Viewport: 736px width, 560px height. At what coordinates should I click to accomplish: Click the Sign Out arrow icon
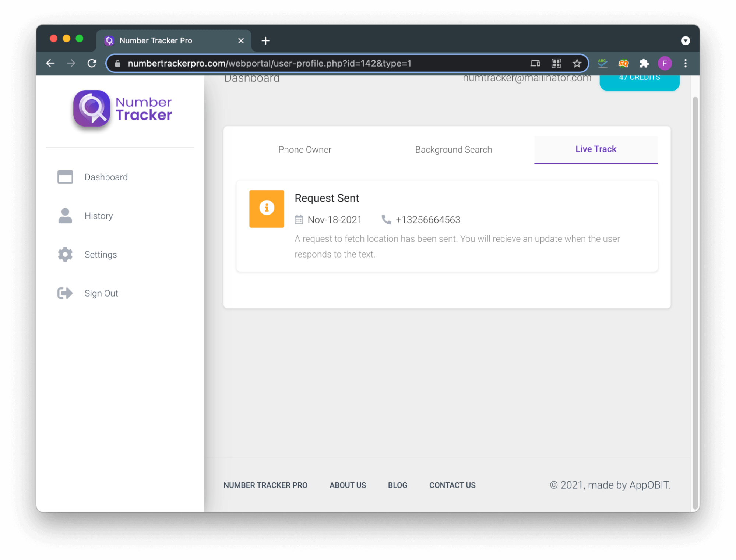point(65,293)
